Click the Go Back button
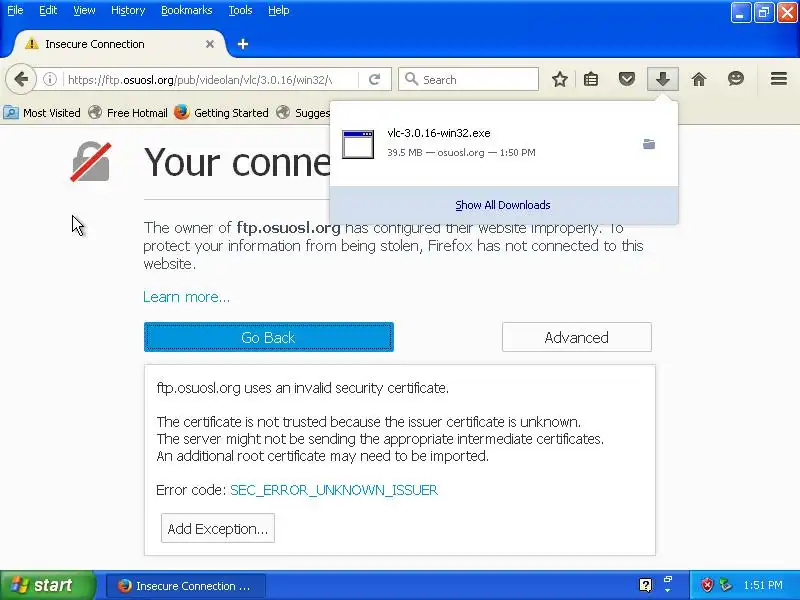Viewport: 800px width, 600px height. coord(268,337)
